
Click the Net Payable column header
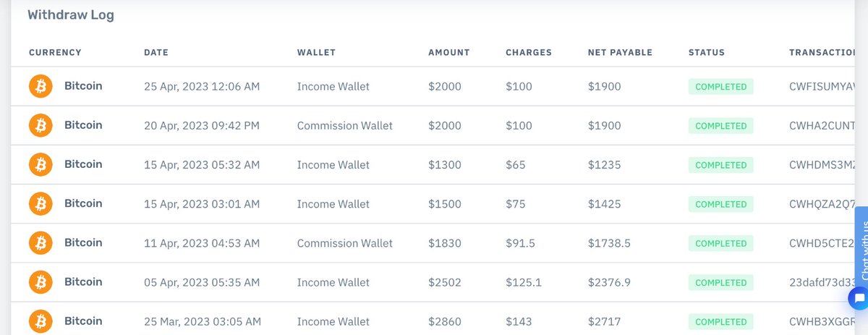(620, 52)
